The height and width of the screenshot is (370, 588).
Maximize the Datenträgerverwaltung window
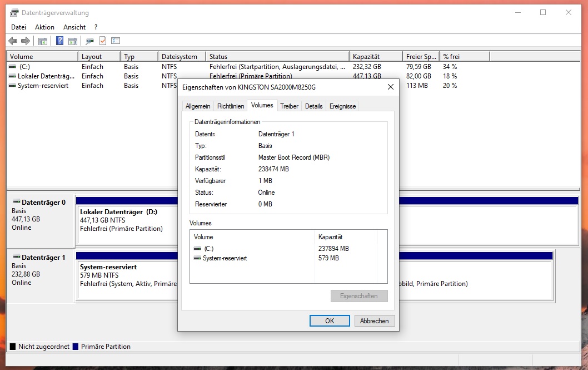point(542,12)
